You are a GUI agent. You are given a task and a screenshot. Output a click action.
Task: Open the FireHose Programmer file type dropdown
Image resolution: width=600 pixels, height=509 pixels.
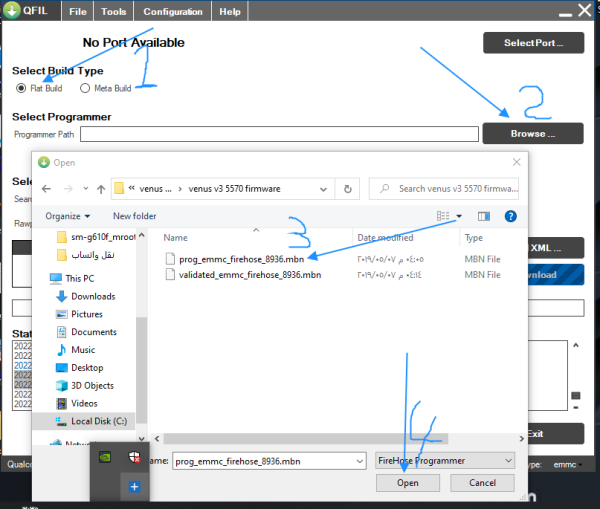pyautogui.click(x=445, y=461)
